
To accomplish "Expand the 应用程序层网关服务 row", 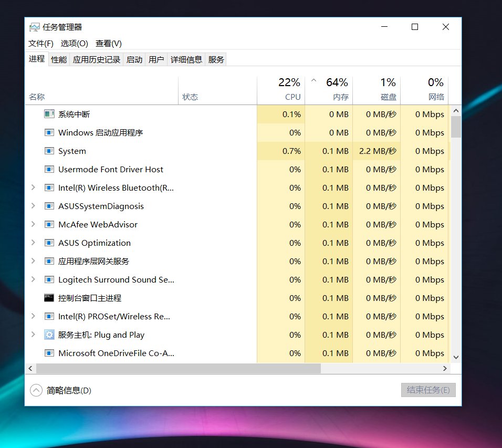I will pos(33,262).
